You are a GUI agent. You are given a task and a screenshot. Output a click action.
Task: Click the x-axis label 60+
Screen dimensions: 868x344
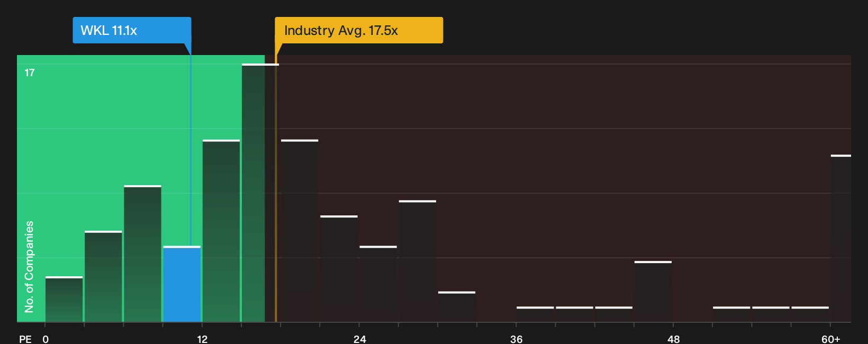click(831, 339)
